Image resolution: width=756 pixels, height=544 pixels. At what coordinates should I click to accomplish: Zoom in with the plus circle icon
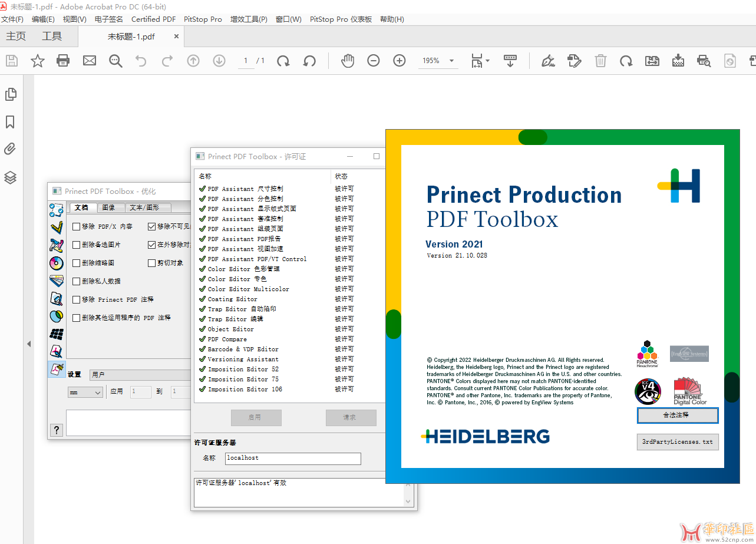(400, 61)
